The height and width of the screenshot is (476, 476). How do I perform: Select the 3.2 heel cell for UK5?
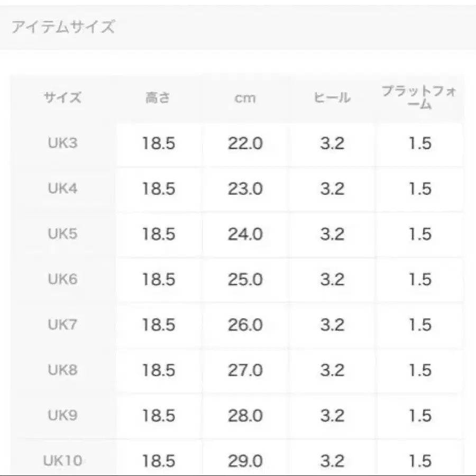coord(332,234)
